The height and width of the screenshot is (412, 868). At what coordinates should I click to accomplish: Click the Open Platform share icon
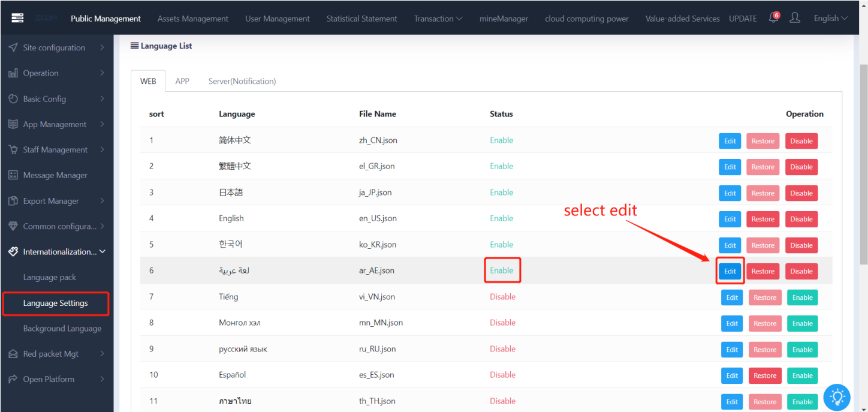(13, 379)
